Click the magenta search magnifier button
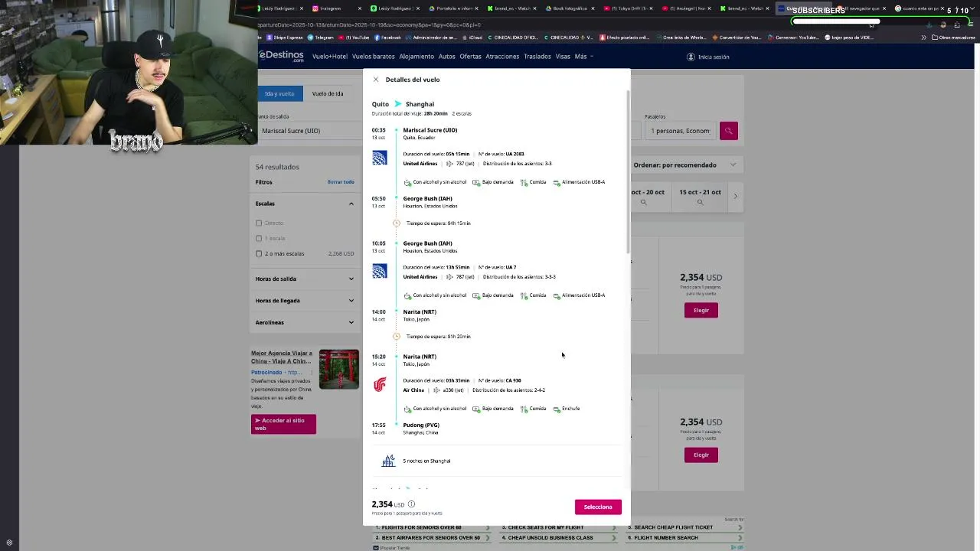This screenshot has height=551, width=980. tap(728, 131)
